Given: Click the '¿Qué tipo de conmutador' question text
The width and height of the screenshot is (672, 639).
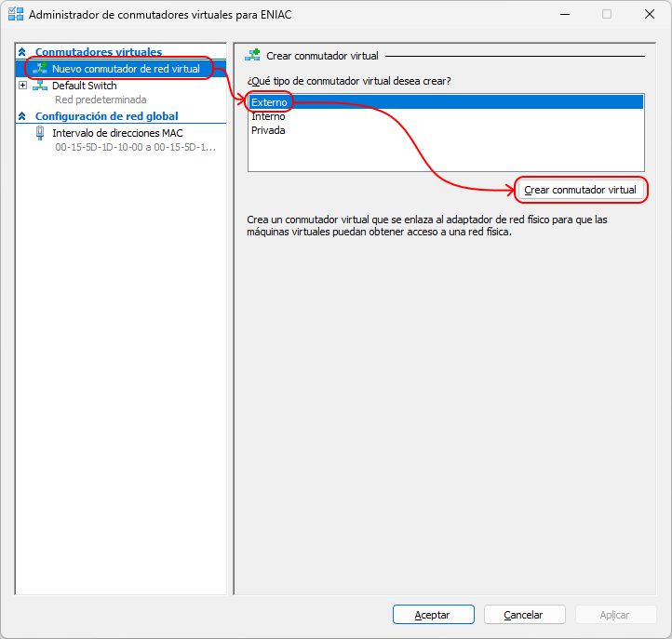Looking at the screenshot, I should [x=349, y=81].
